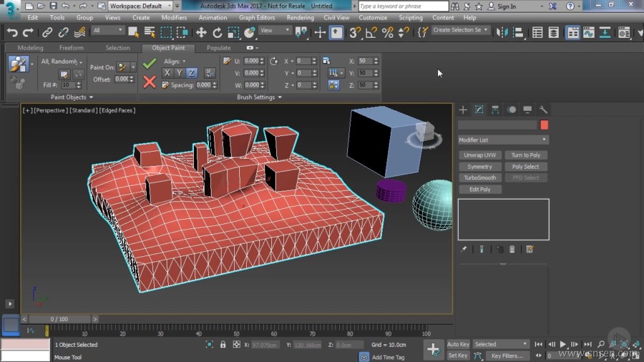Click the red X cancel paint icon
The height and width of the screenshot is (362, 644).
(150, 82)
